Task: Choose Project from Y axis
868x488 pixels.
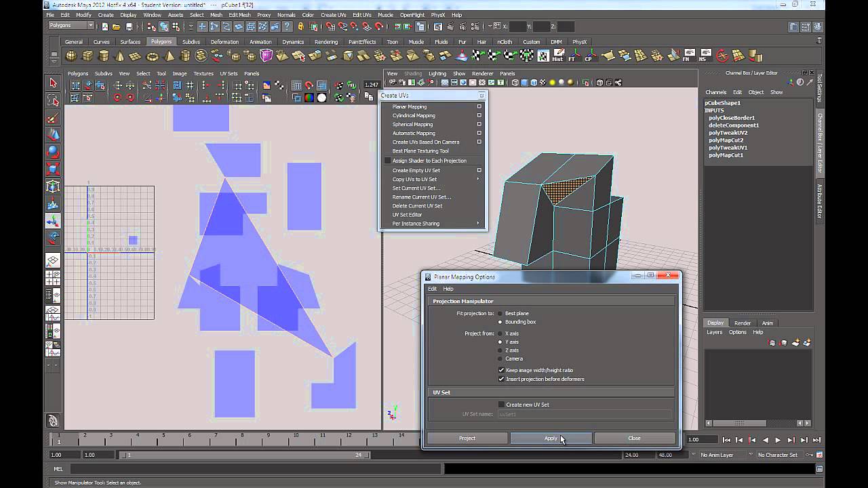Action: coord(500,342)
